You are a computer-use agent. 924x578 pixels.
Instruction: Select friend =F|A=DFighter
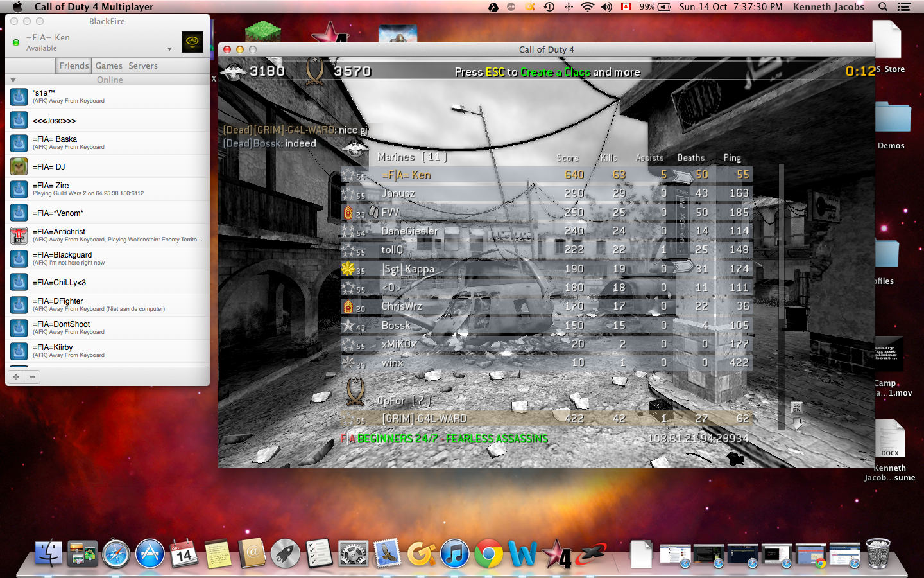tap(108, 305)
